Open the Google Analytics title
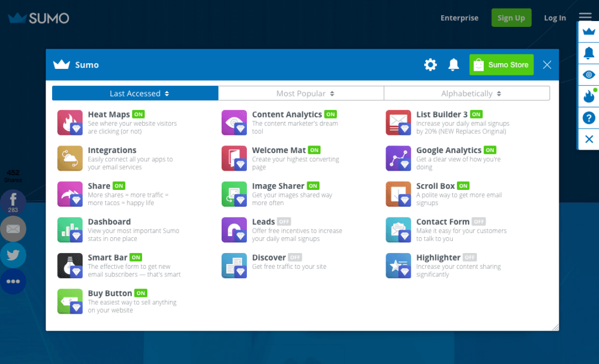Viewport: 599px width, 364px height. (x=449, y=150)
